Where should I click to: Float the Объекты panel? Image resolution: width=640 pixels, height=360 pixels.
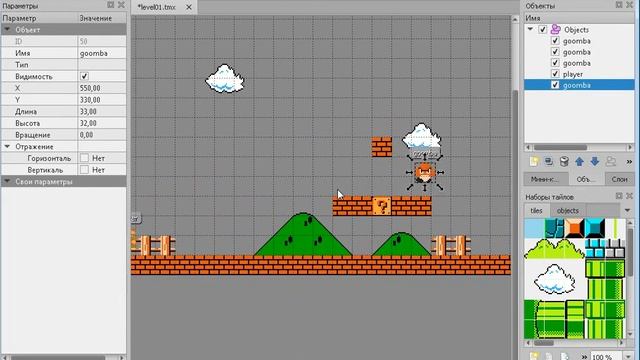(619, 5)
